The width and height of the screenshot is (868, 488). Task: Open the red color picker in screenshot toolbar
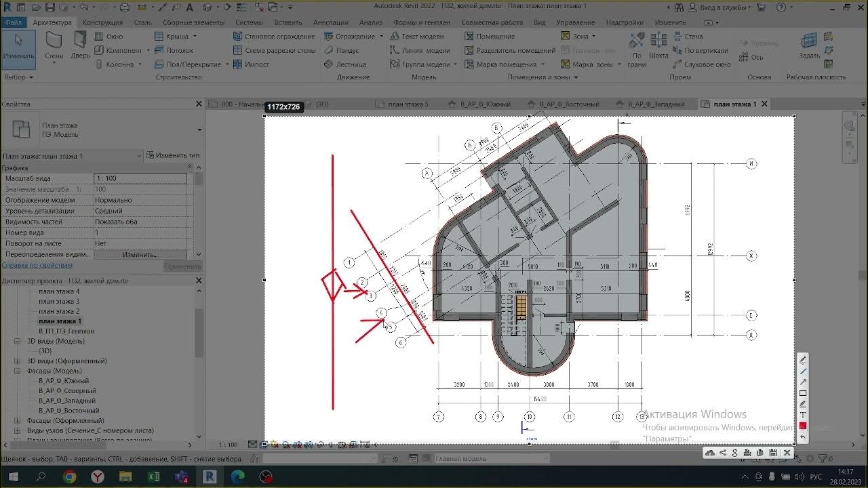click(x=803, y=426)
